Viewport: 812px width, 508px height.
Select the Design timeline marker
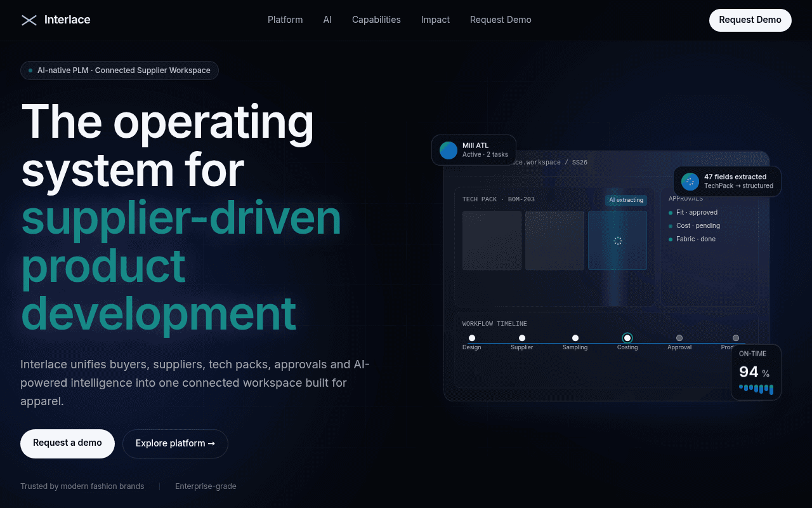[x=472, y=338]
